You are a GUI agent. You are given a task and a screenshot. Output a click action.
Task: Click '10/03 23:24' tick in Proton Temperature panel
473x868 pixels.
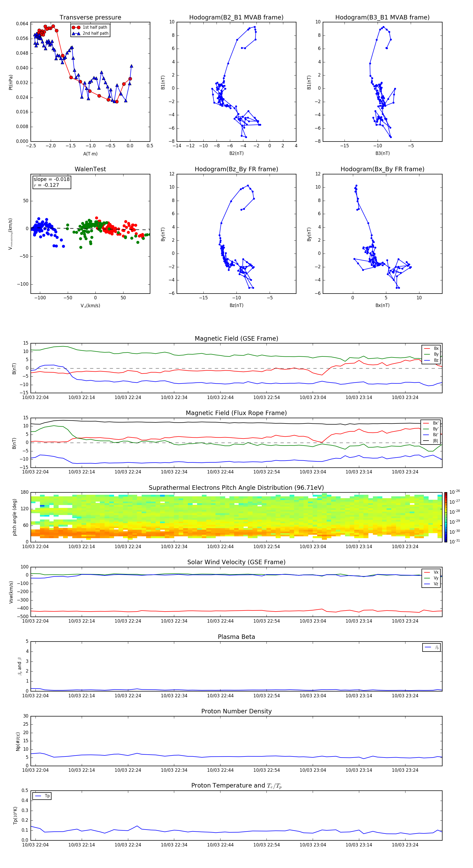point(405,845)
